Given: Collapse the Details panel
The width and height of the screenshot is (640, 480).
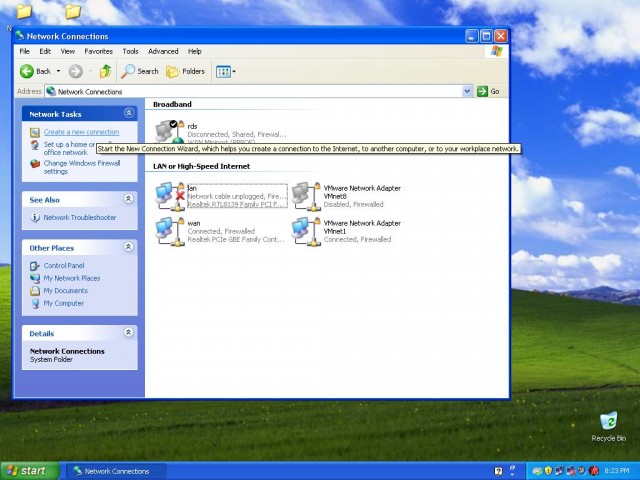Looking at the screenshot, I should [x=129, y=332].
